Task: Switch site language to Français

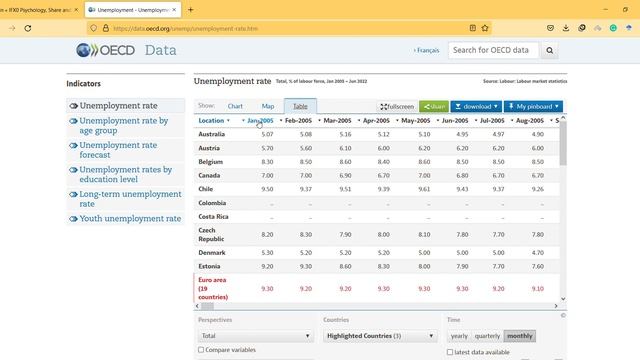Action: (x=427, y=50)
